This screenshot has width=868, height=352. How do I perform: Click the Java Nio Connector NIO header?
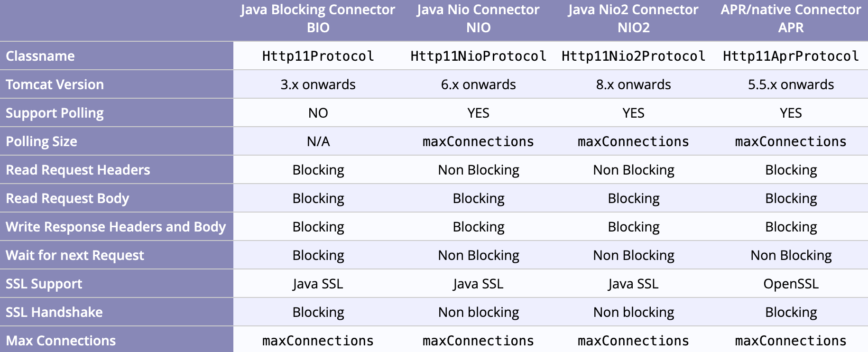coord(478,19)
